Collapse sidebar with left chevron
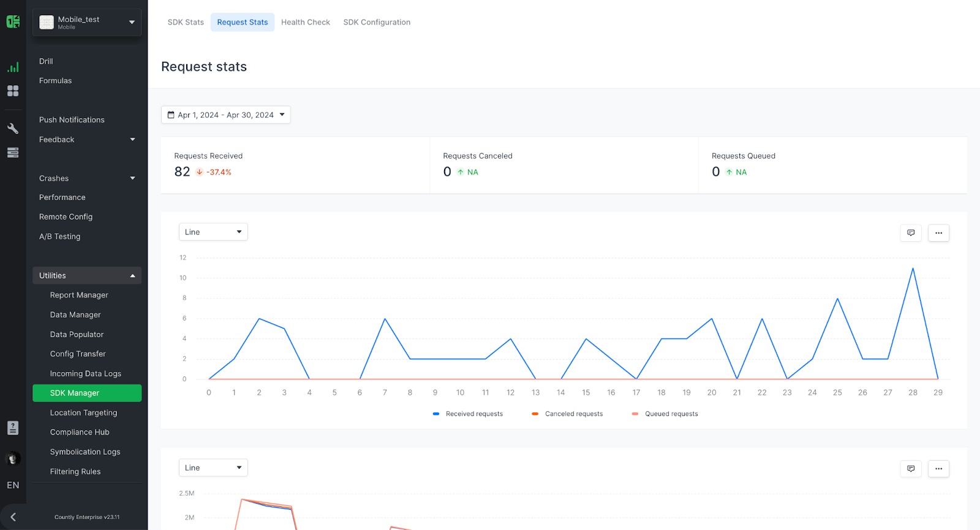 click(13, 517)
